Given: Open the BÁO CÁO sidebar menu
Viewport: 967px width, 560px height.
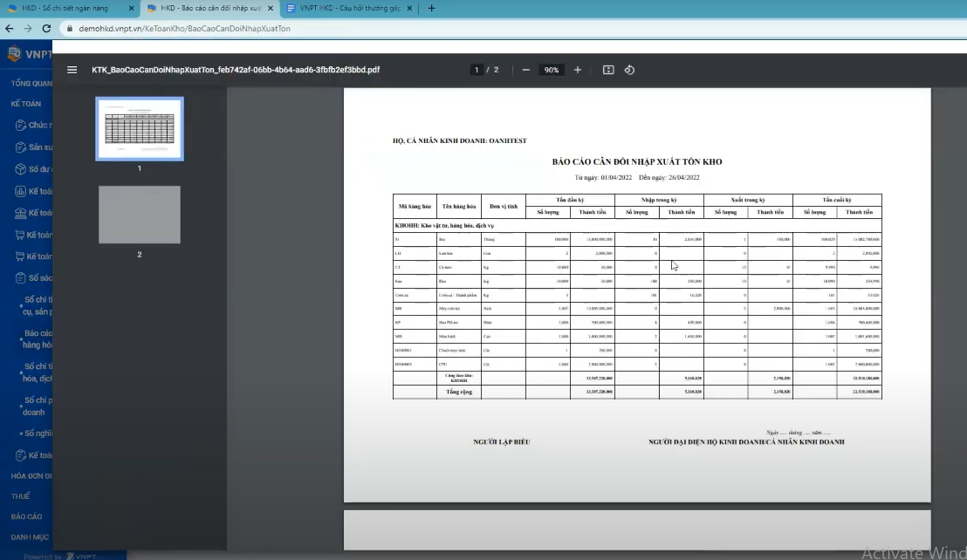Looking at the screenshot, I should (x=27, y=516).
